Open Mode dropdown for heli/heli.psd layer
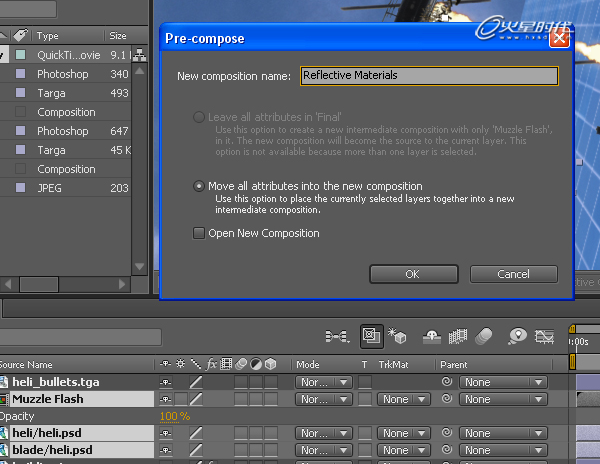This screenshot has width=600, height=464. pyautogui.click(x=323, y=433)
